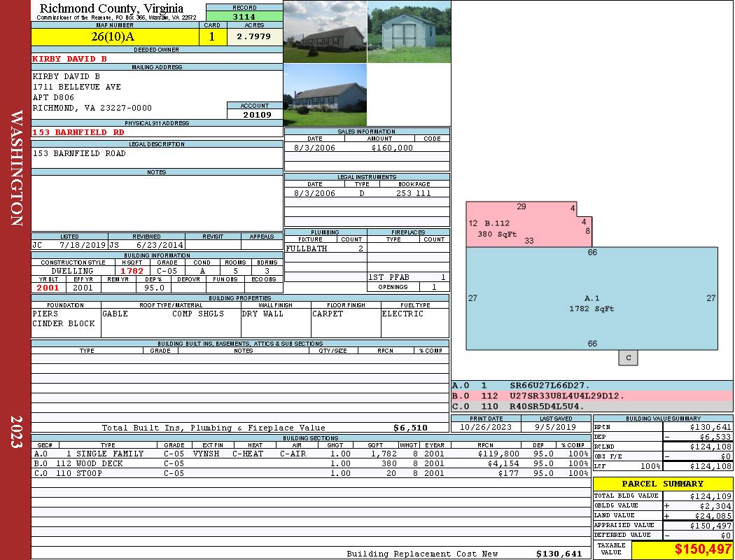Click foundation value CINDER BLOCK
This screenshot has height=560, width=735.
(x=63, y=323)
